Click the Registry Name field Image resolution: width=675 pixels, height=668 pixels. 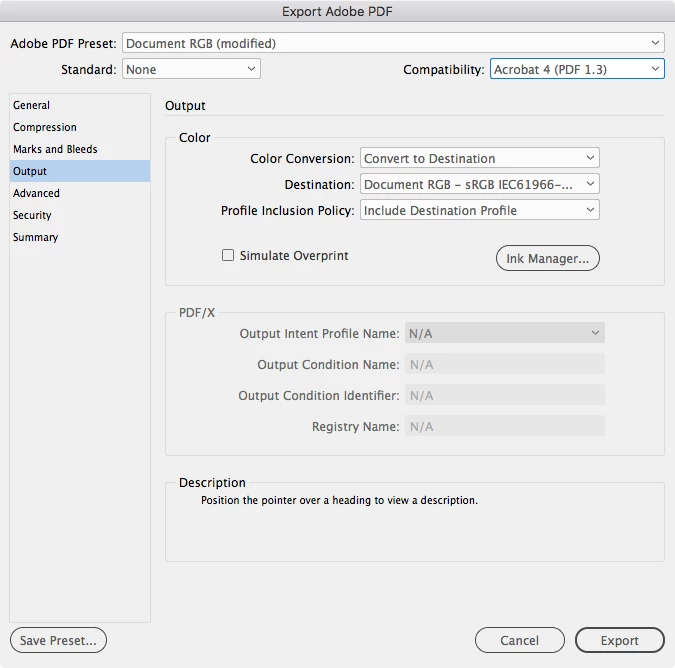[505, 426]
